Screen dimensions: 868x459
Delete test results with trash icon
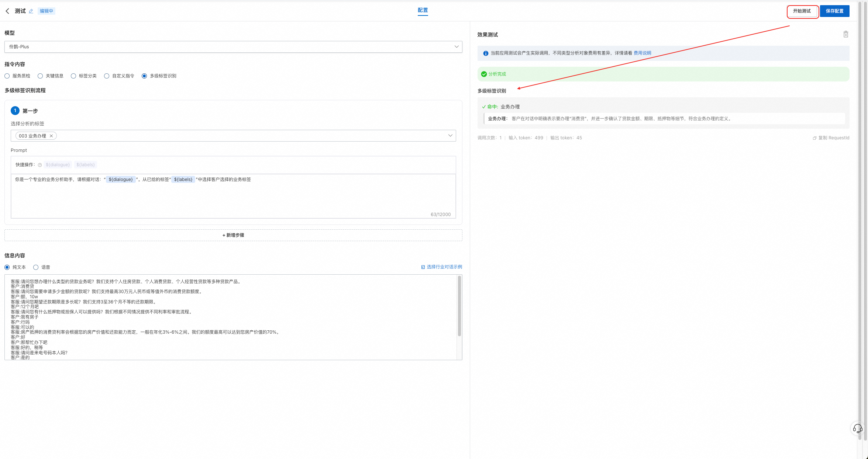[x=845, y=34]
